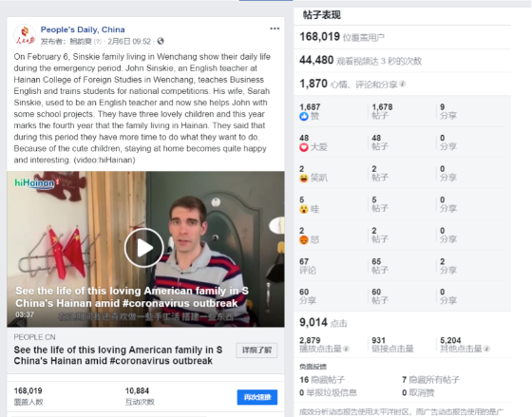Click the 详细了解 learn more button
The width and height of the screenshot is (532, 417).
tap(256, 351)
